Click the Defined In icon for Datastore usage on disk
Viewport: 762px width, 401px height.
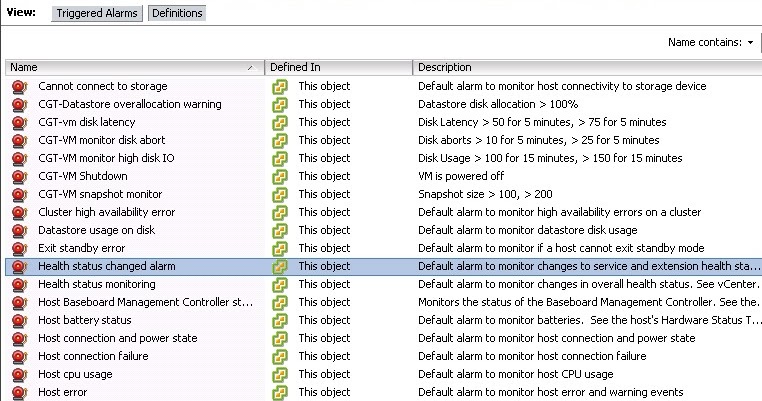[279, 230]
